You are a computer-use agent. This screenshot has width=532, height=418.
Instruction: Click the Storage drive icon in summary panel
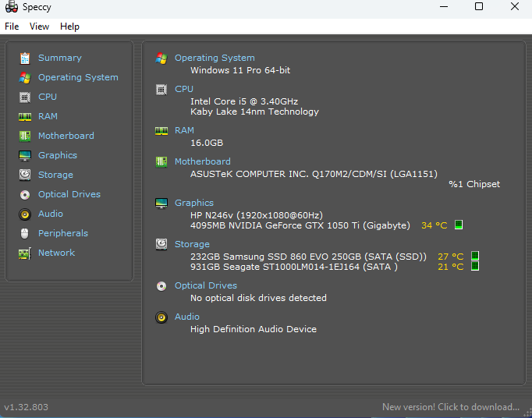pos(161,244)
